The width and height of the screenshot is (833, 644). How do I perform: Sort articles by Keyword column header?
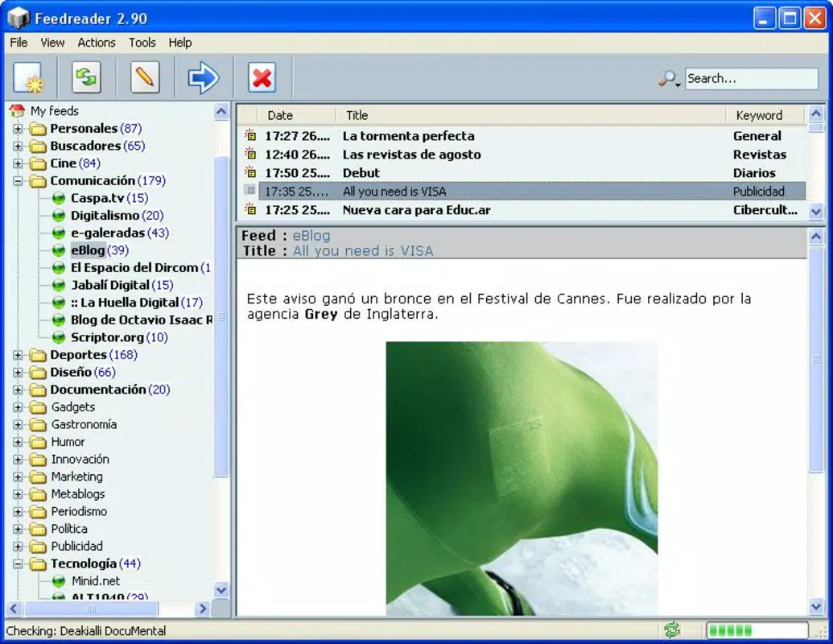[x=765, y=115]
